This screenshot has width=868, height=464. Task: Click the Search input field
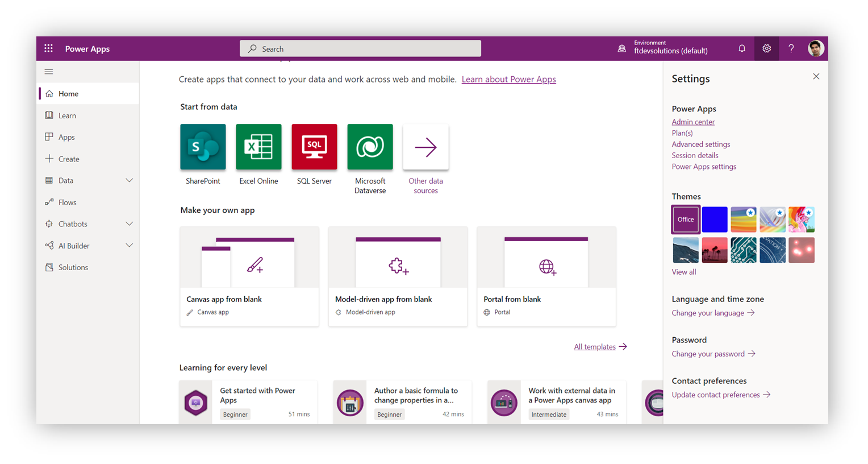(360, 49)
